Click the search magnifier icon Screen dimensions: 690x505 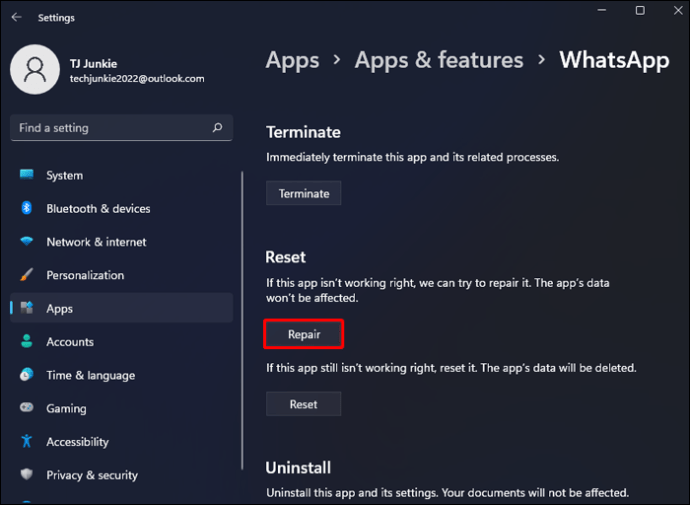(x=217, y=128)
